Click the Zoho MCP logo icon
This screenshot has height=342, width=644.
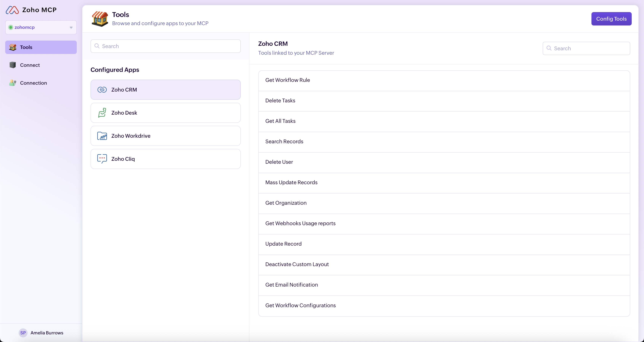(12, 10)
